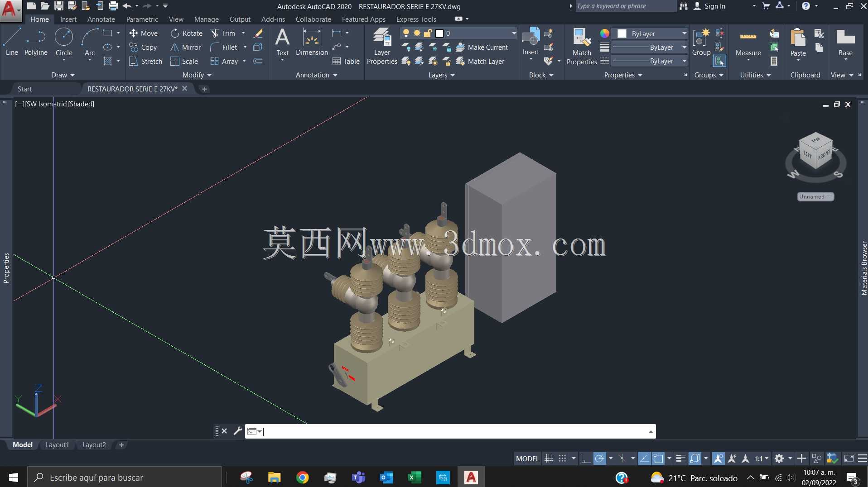This screenshot has width=868, height=487.
Task: Click the Trim tool
Action: [x=223, y=33]
